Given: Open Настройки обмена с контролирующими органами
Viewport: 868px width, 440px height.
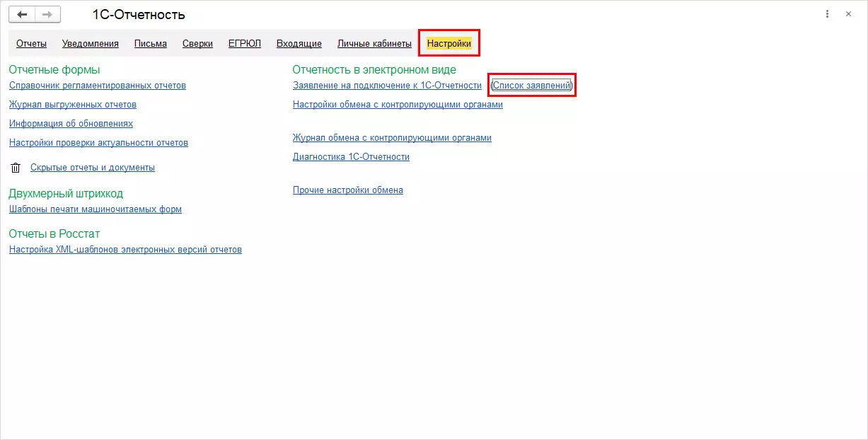Looking at the screenshot, I should 398,105.
